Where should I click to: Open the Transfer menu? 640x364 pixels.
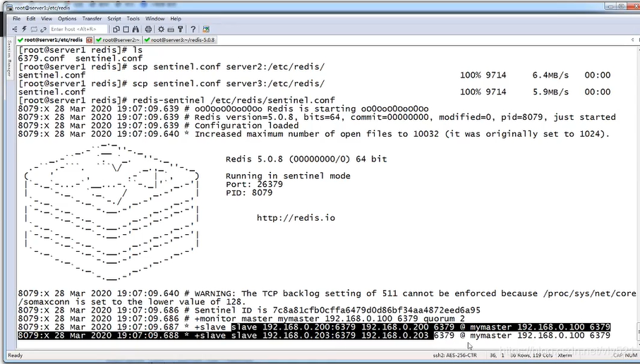(x=92, y=19)
